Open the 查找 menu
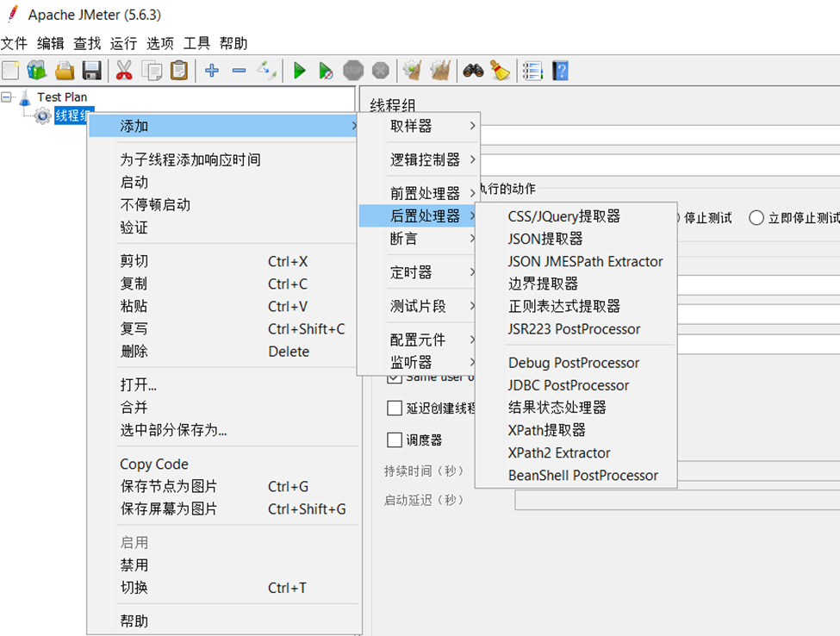This screenshot has height=636, width=840. pyautogui.click(x=87, y=43)
